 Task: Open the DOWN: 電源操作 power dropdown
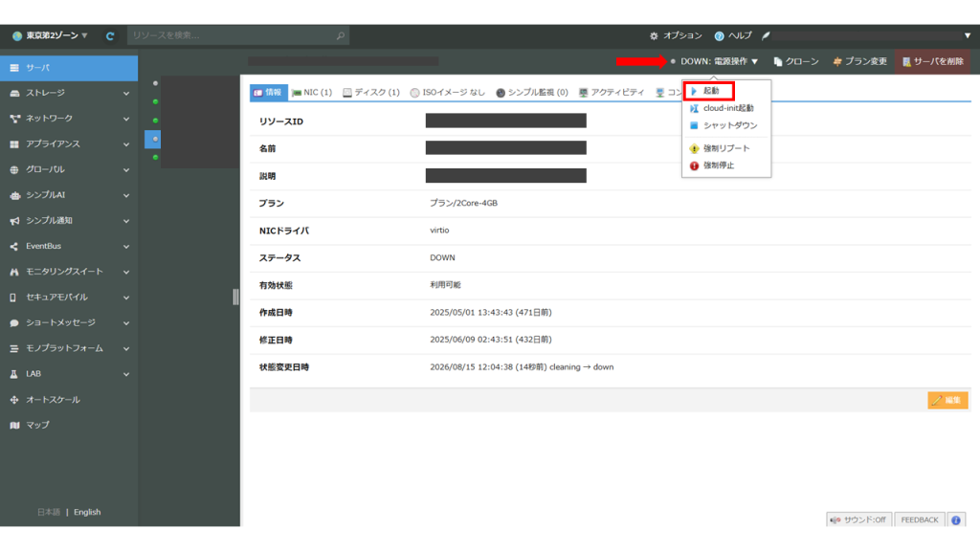click(714, 61)
